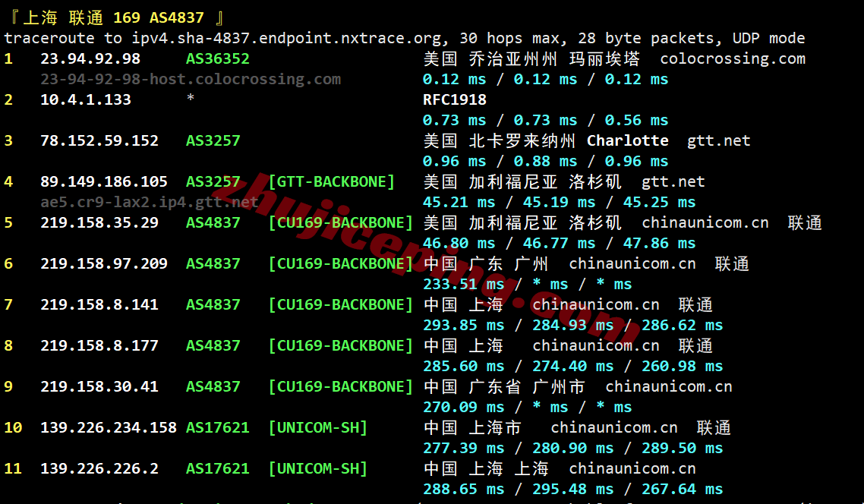Click the [CU169-BACKBONE] tag on hop 8
This screenshot has width=864, height=504.
coord(341,345)
